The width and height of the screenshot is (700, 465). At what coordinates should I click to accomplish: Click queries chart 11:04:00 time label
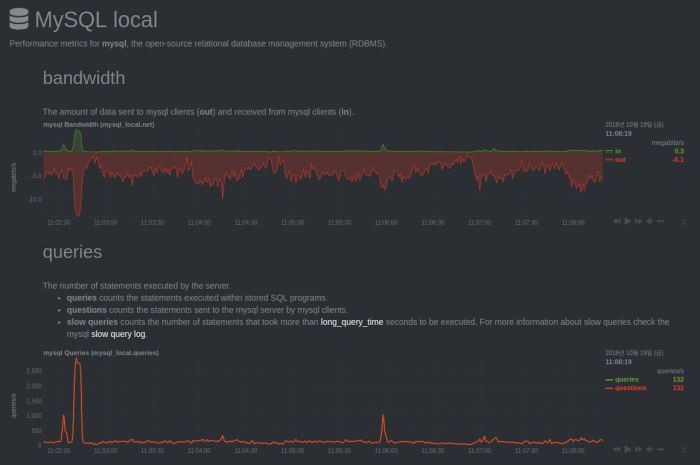click(x=199, y=450)
